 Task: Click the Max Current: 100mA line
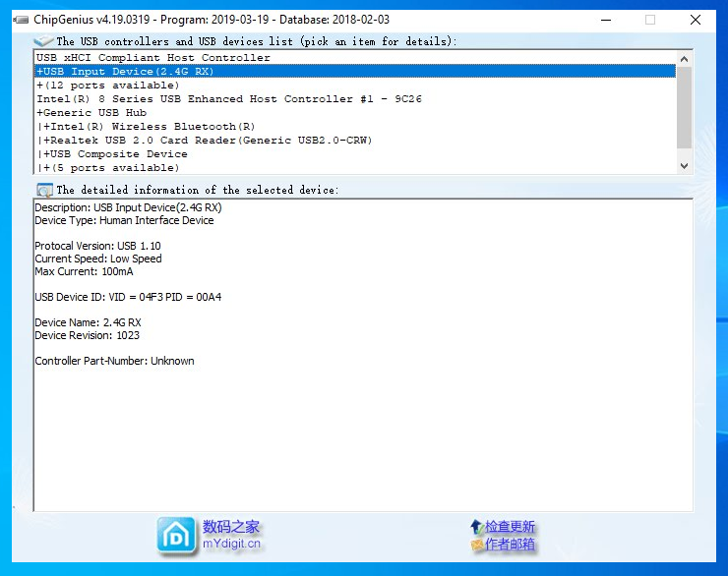tap(84, 271)
